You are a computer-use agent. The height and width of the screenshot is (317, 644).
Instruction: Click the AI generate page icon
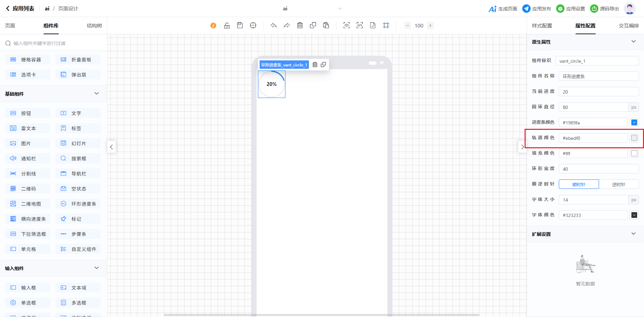point(492,9)
